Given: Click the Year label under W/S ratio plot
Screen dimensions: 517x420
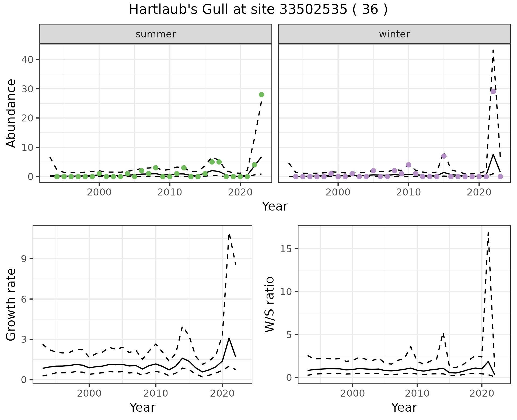Looking at the screenshot, I should pos(404,407).
